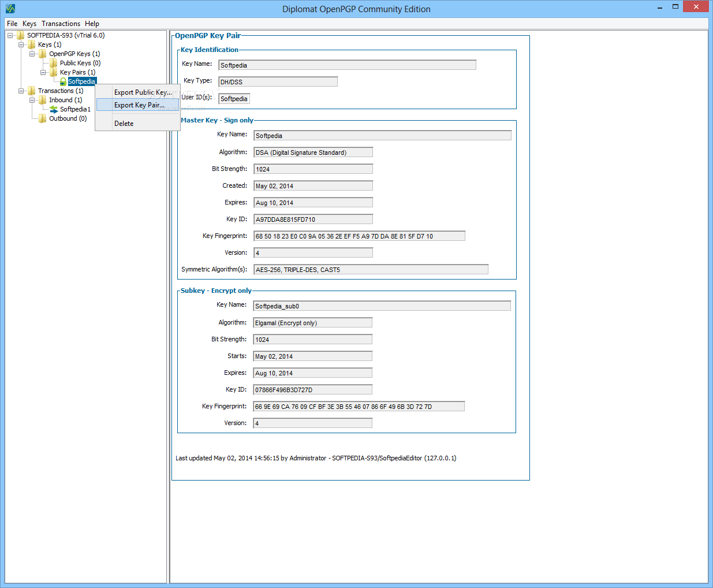
Task: Click the Softpedia_sub0 key name field
Action: tap(382, 306)
